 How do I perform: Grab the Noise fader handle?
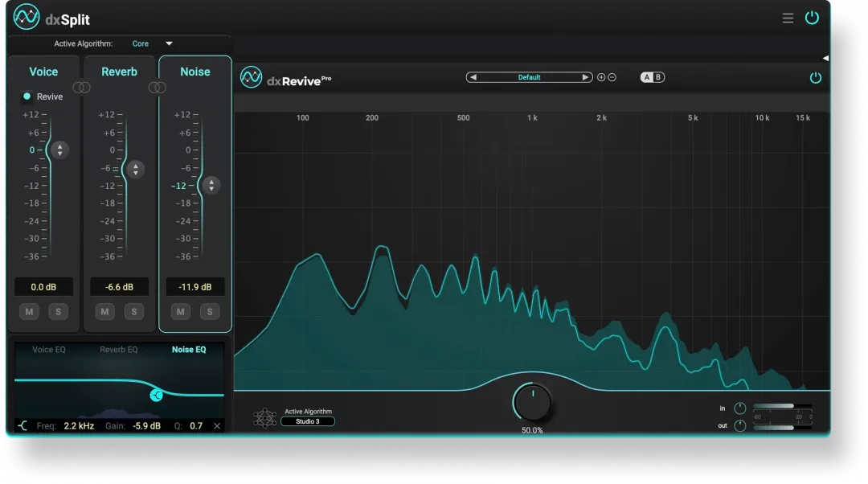coord(211,186)
